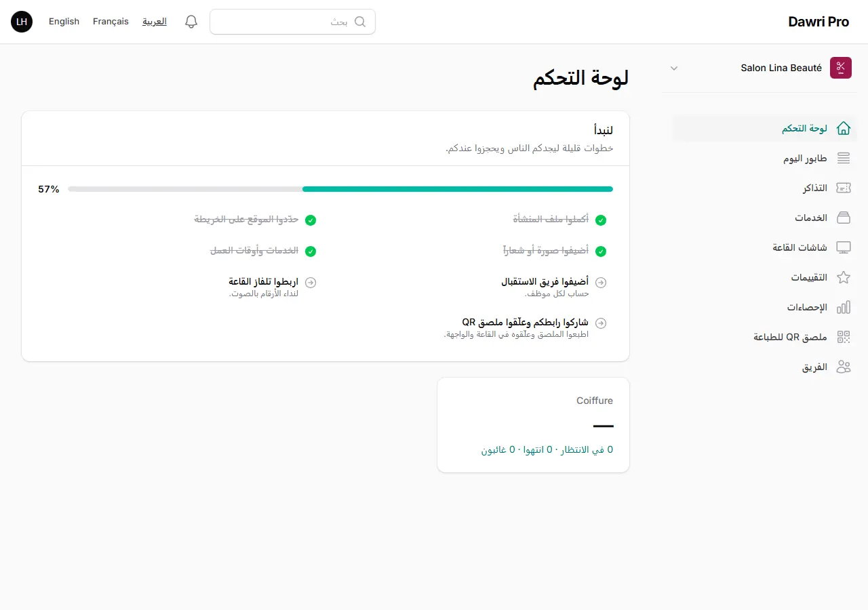This screenshot has width=868, height=610.
Task: Click the green check beside حدّدوا الموقع على الخريطة
Action: point(311,220)
